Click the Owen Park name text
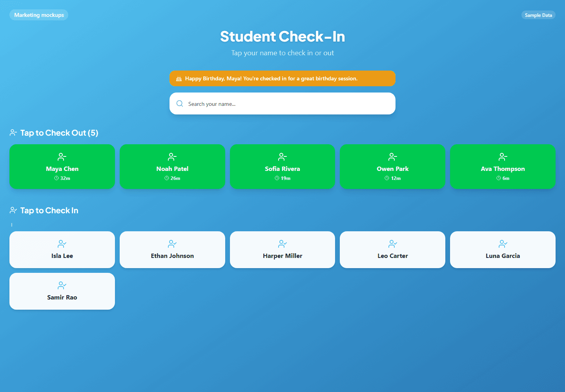 [393, 169]
